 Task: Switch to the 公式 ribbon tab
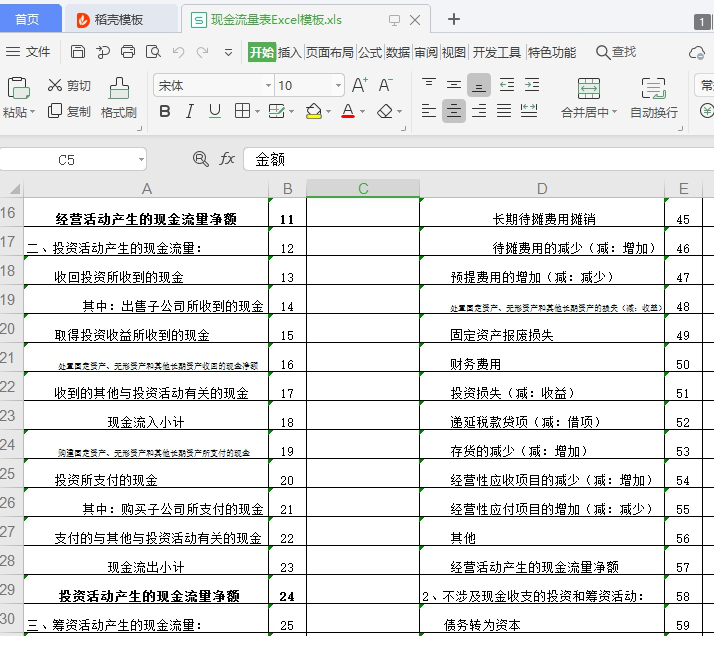370,52
